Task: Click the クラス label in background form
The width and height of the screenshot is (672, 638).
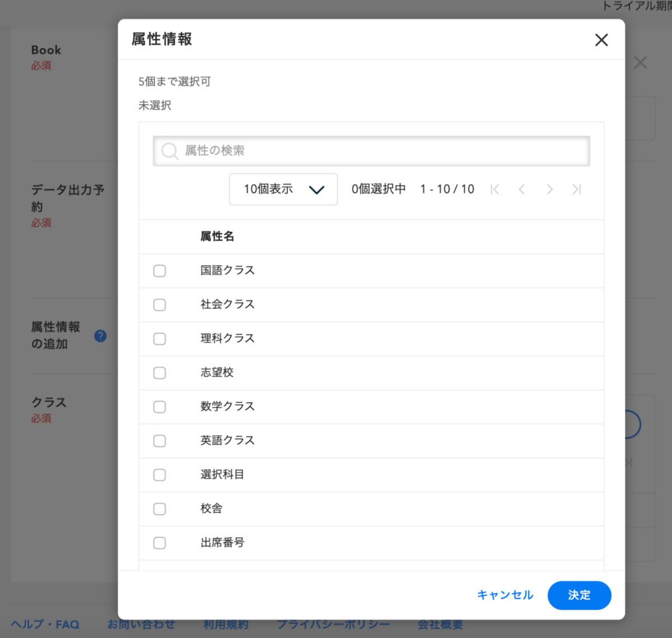Action: (x=49, y=403)
